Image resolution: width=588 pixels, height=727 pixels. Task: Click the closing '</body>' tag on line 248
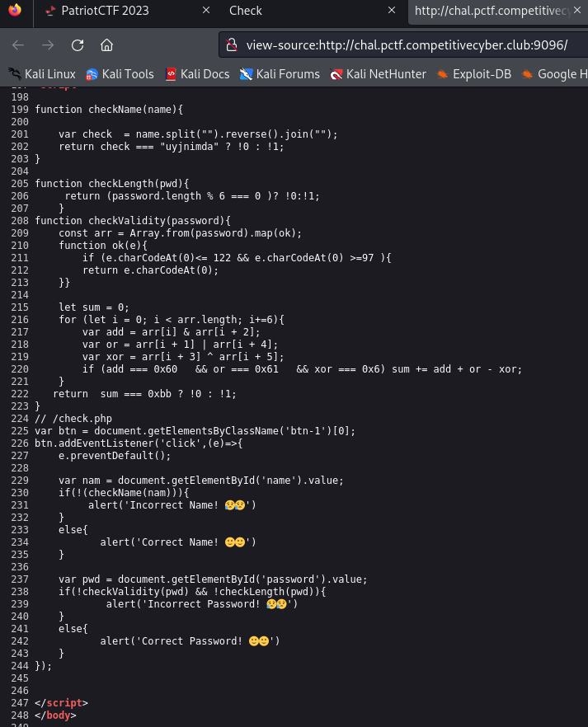55,715
